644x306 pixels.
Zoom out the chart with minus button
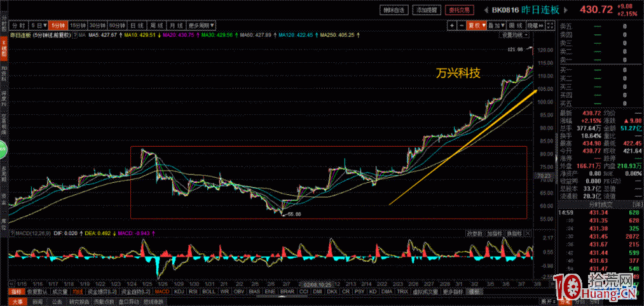(462, 25)
